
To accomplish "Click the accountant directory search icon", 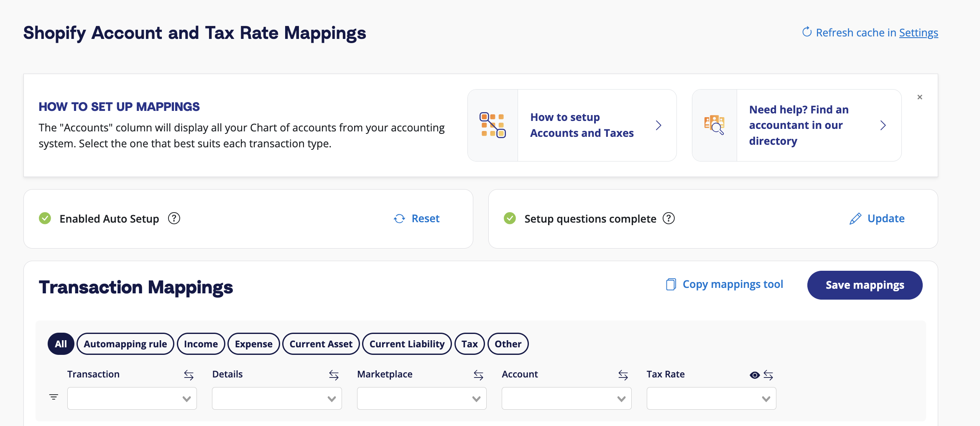I will pyautogui.click(x=714, y=125).
